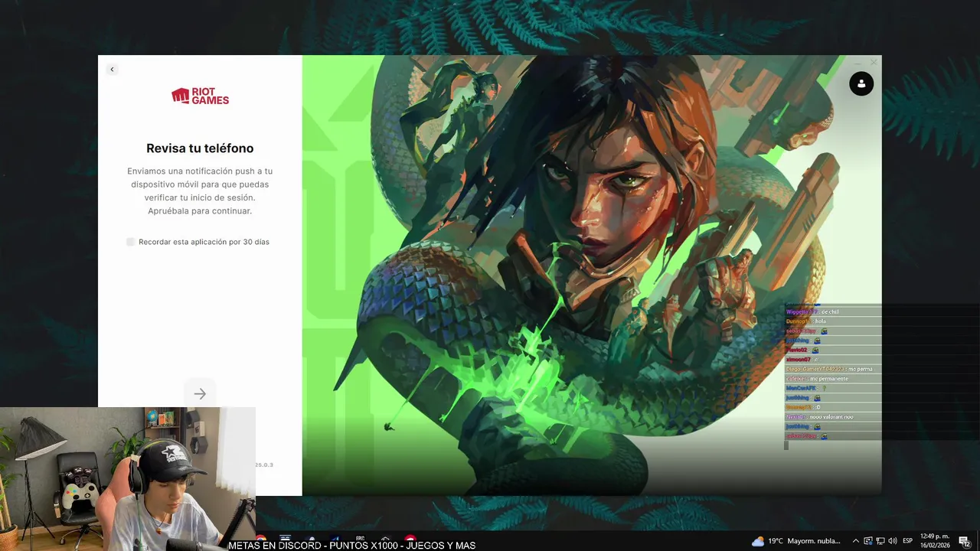Viewport: 980px width, 551px height.
Task: Click the chat message 'nooo valorant noo'
Action: pyautogui.click(x=831, y=417)
